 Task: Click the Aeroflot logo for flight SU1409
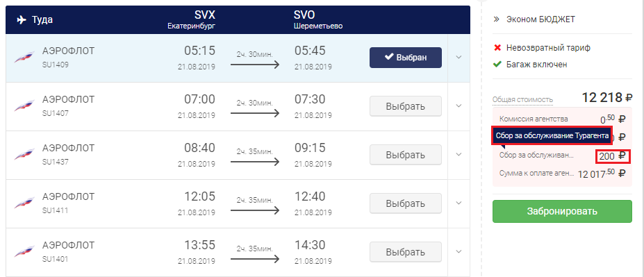(x=25, y=58)
